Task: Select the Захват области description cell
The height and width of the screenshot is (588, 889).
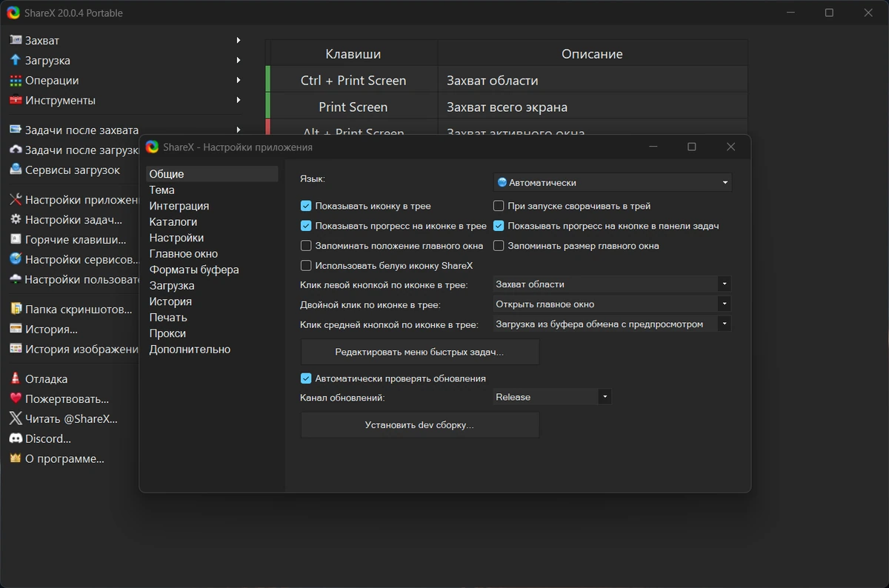Action: coord(593,80)
